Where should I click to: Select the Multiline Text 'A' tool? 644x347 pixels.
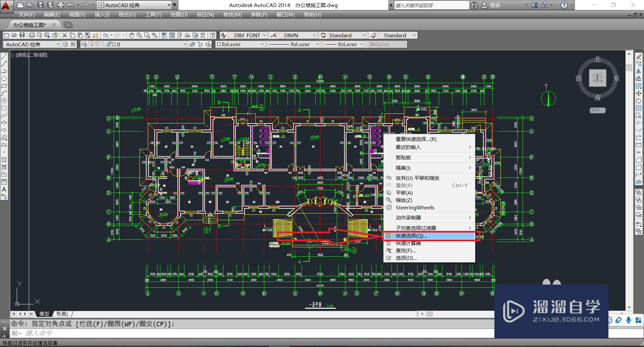click(4, 190)
